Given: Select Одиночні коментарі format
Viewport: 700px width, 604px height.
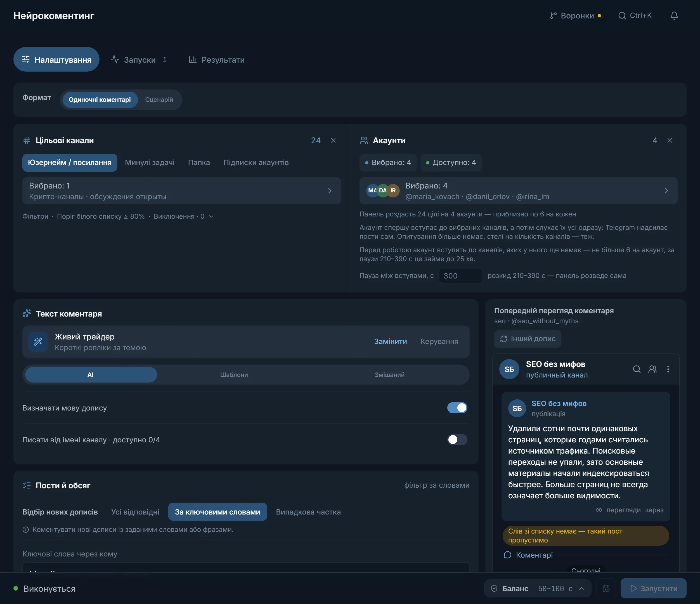Looking at the screenshot, I should click(x=100, y=100).
